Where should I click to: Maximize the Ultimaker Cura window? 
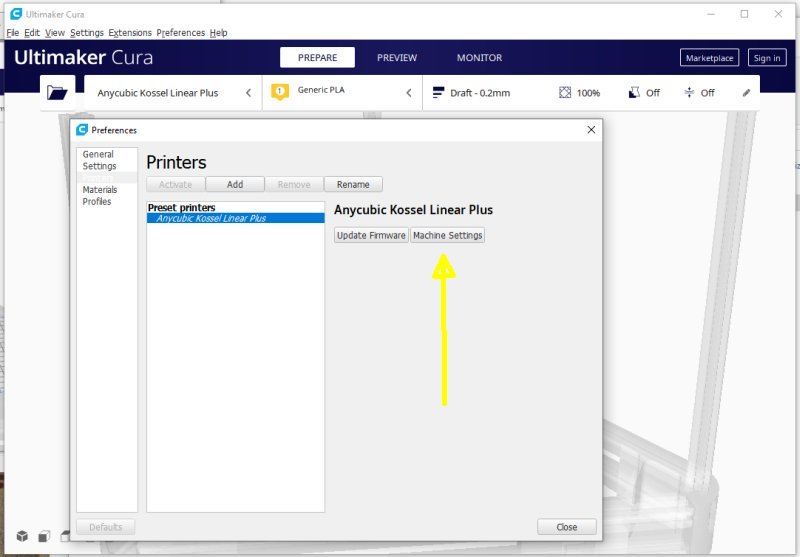coord(744,14)
